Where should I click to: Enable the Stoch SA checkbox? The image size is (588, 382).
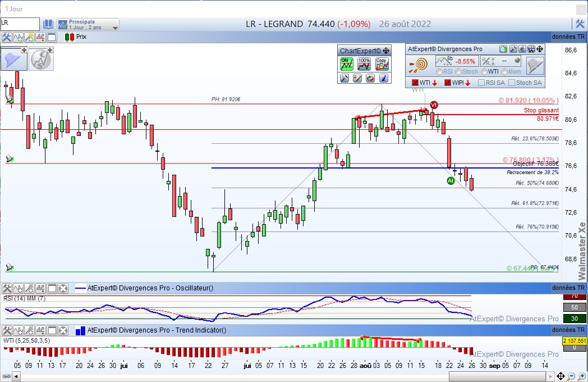(x=512, y=83)
